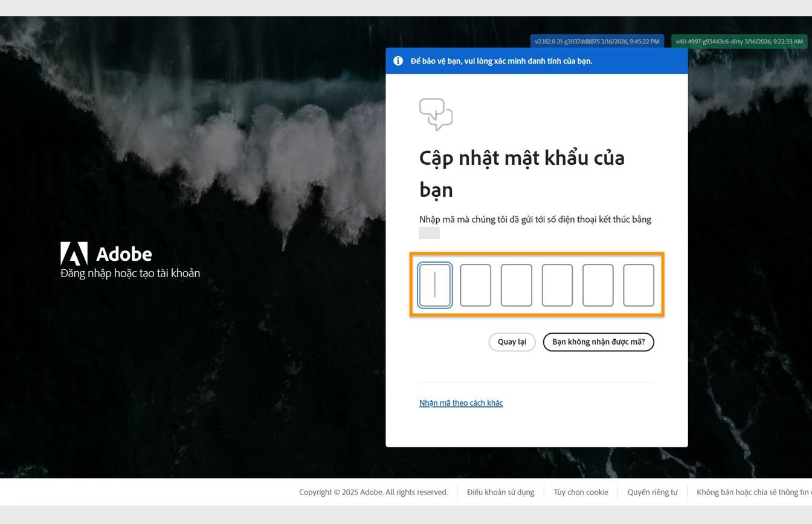The width and height of the screenshot is (812, 524).
Task: Select the first verification code box
Action: [x=434, y=284]
